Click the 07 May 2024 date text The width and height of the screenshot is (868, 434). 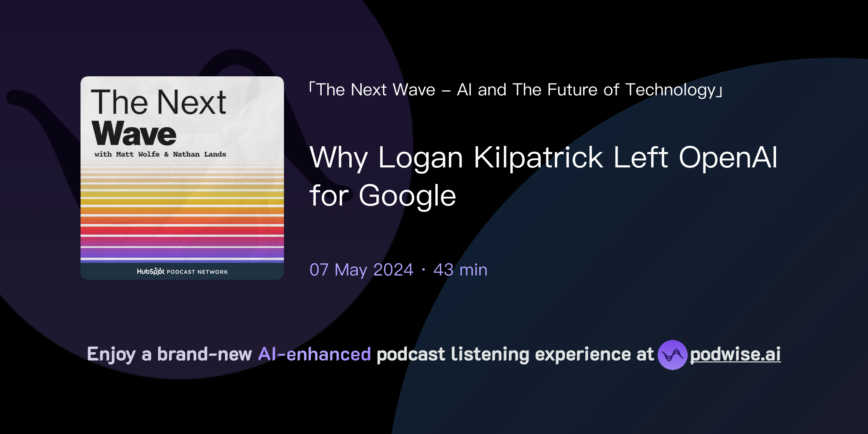coord(361,270)
